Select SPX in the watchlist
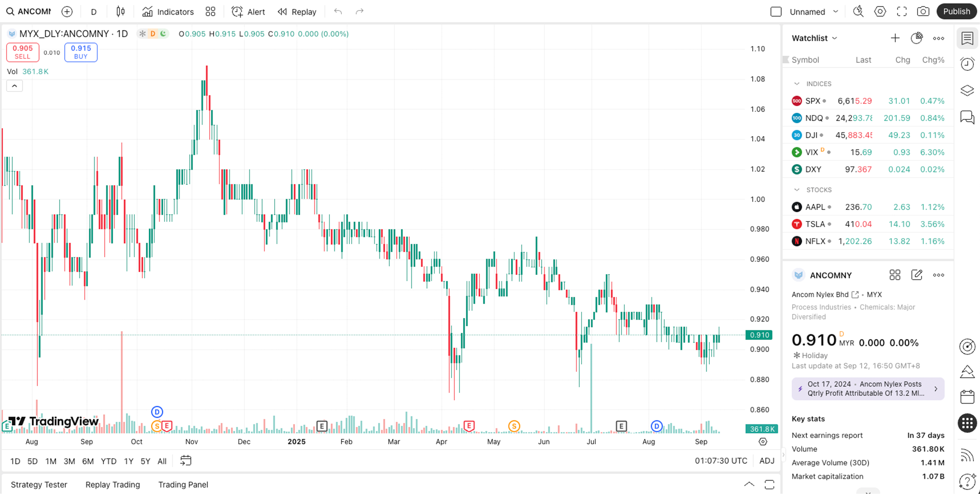This screenshot has width=980, height=496. point(868,101)
